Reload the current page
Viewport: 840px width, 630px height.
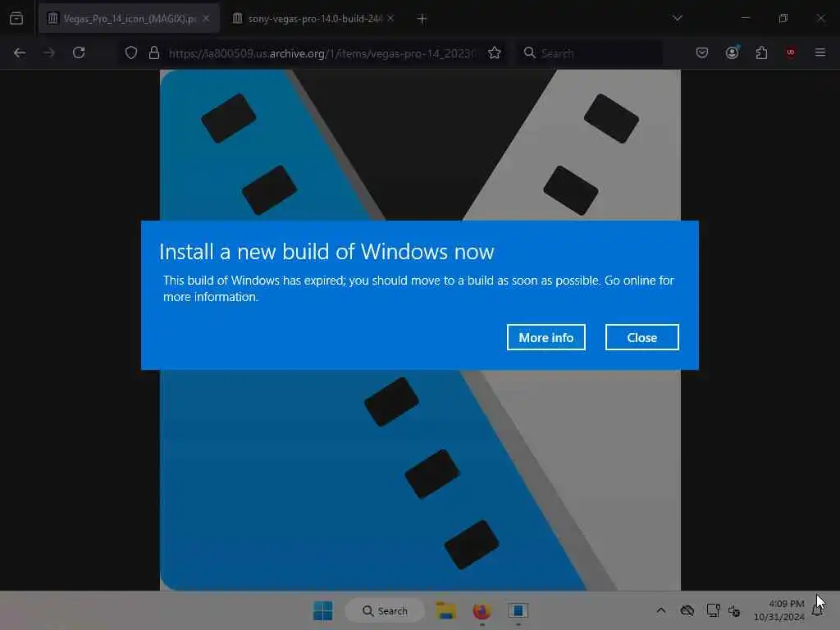tap(79, 52)
